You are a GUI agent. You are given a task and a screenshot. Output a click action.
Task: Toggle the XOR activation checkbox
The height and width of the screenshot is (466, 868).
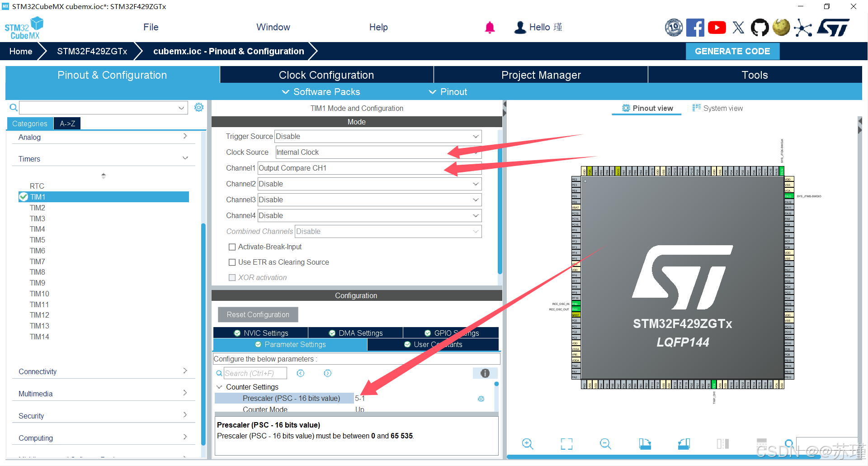click(232, 278)
